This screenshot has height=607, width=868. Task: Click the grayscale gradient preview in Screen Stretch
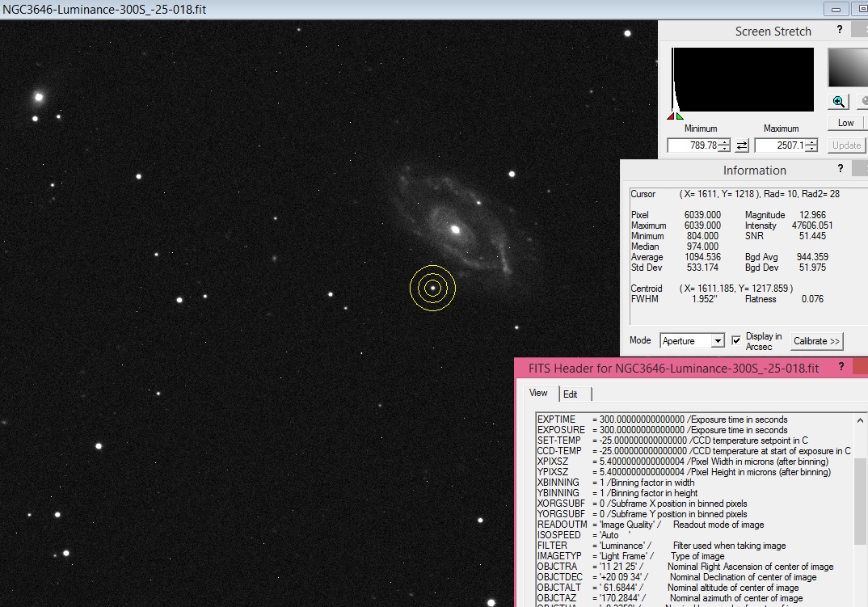click(857, 69)
